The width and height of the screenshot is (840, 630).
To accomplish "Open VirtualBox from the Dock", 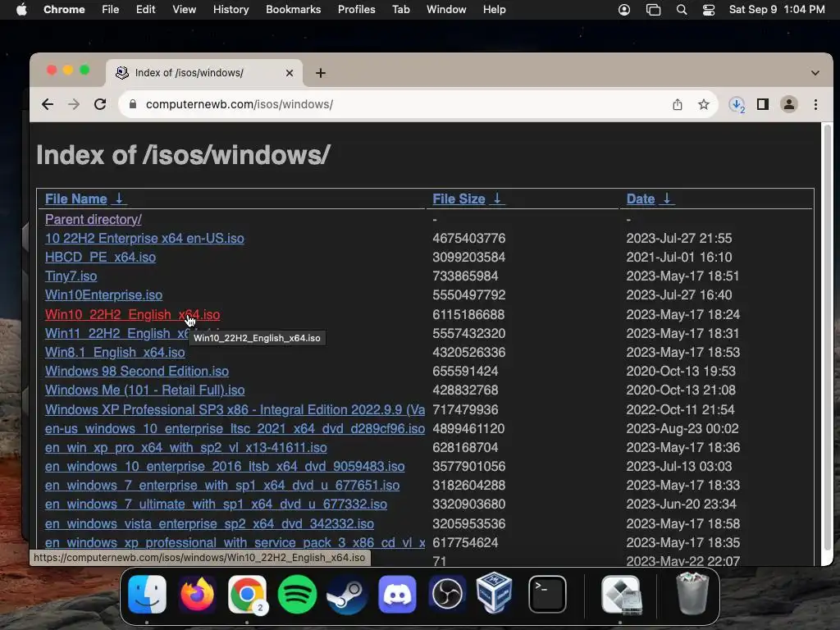I will pyautogui.click(x=494, y=592).
